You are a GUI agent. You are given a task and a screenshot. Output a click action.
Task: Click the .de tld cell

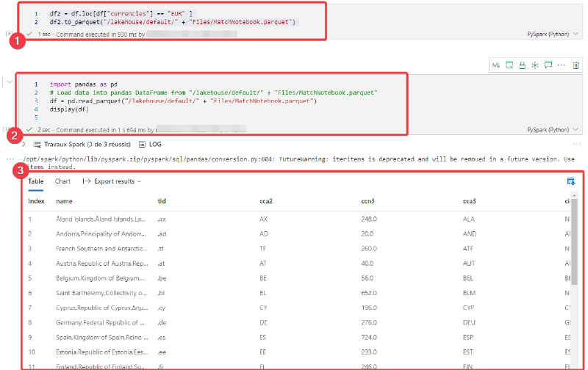tap(162, 322)
